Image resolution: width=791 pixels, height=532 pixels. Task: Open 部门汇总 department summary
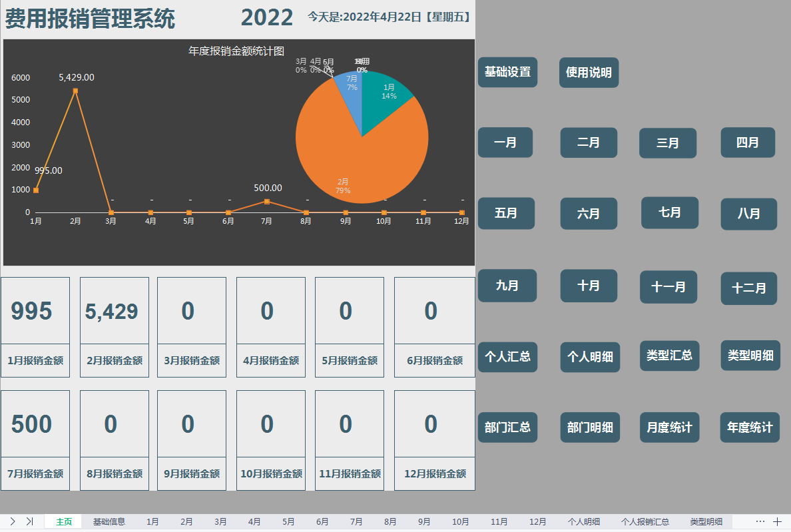point(507,427)
